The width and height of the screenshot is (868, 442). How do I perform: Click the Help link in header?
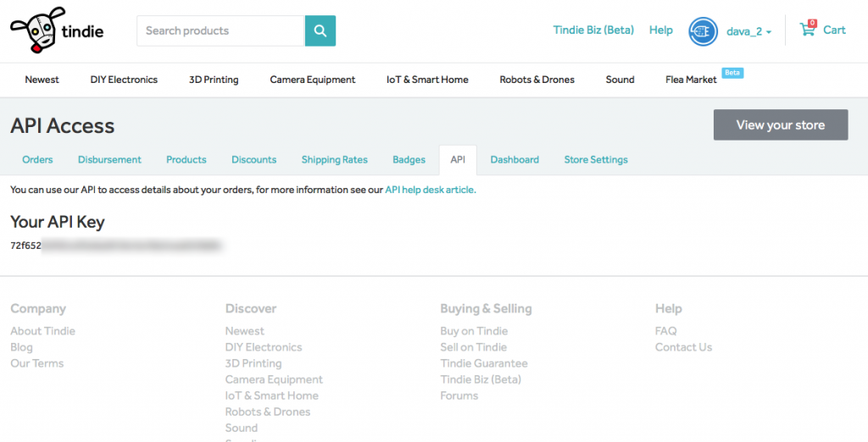(660, 30)
